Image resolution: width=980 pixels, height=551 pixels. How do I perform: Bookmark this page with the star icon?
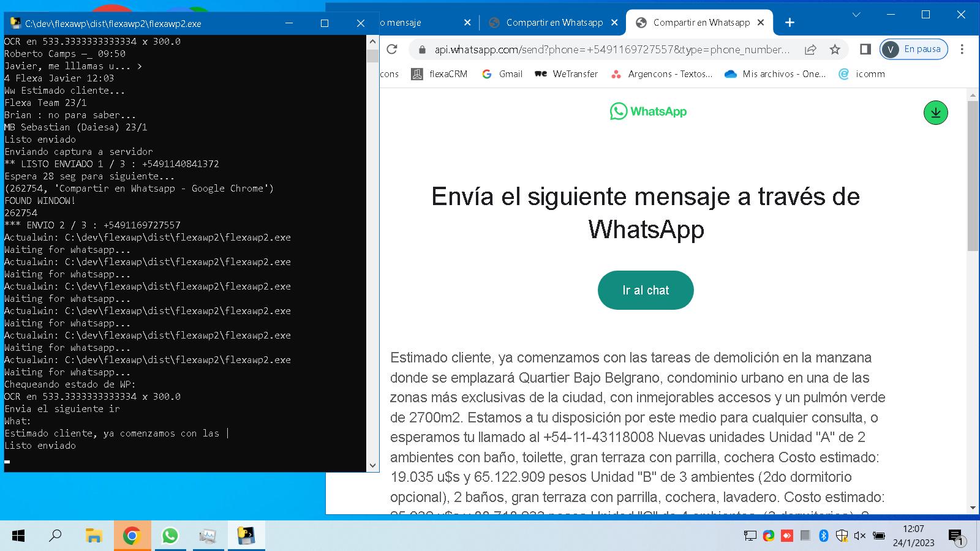pos(835,50)
